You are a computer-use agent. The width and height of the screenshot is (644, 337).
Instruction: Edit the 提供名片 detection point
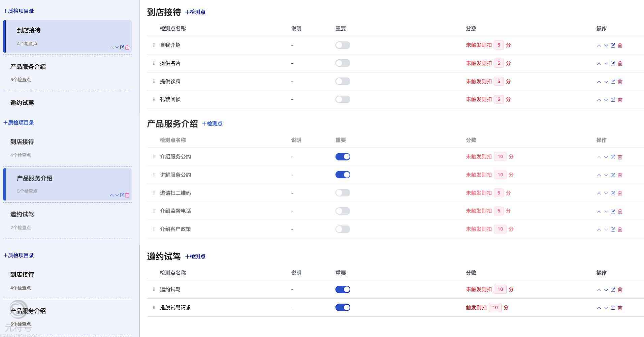point(613,63)
